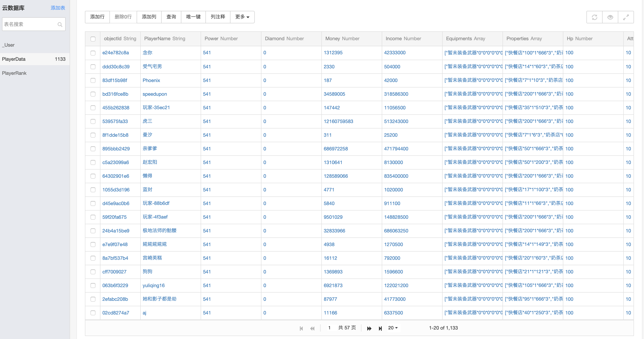
Task: Click the 添加表 link
Action: coord(58,8)
